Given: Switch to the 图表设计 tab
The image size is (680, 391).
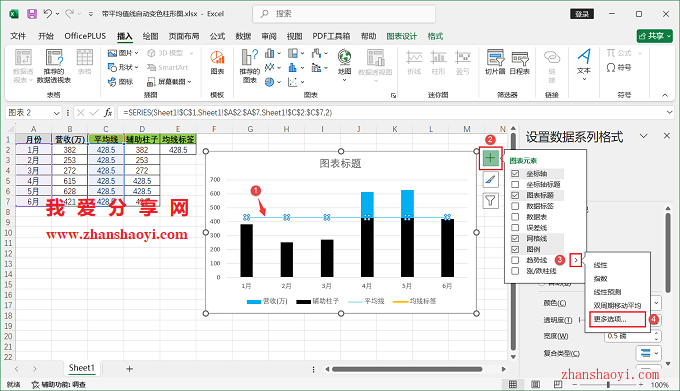Looking at the screenshot, I should click(402, 36).
